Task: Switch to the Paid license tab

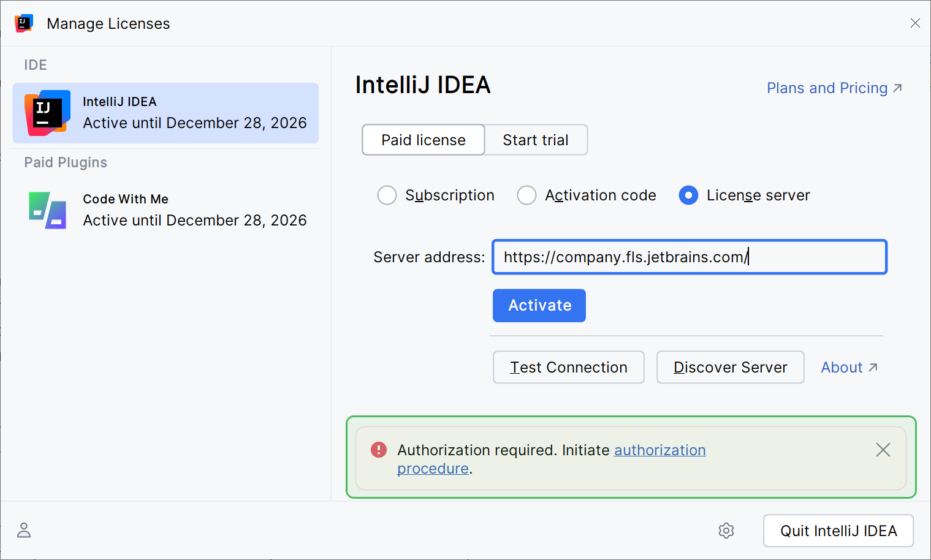Action: [x=422, y=140]
